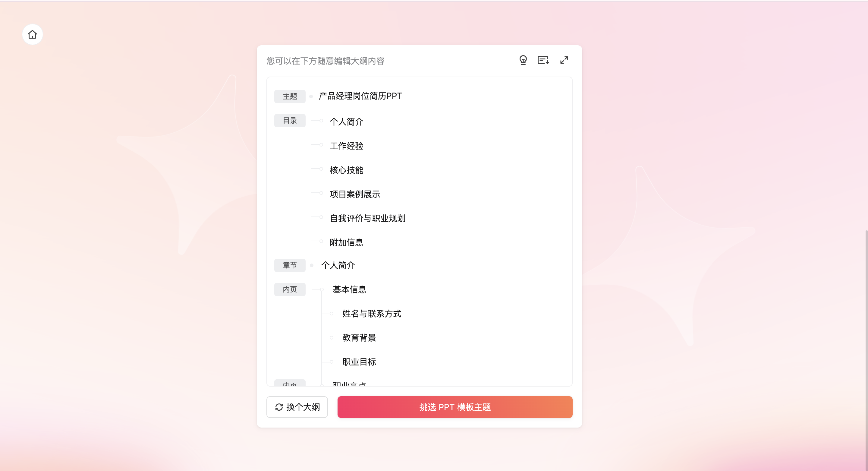Click the node bullet before chapter 个人简介
868x471 pixels.
(312, 265)
